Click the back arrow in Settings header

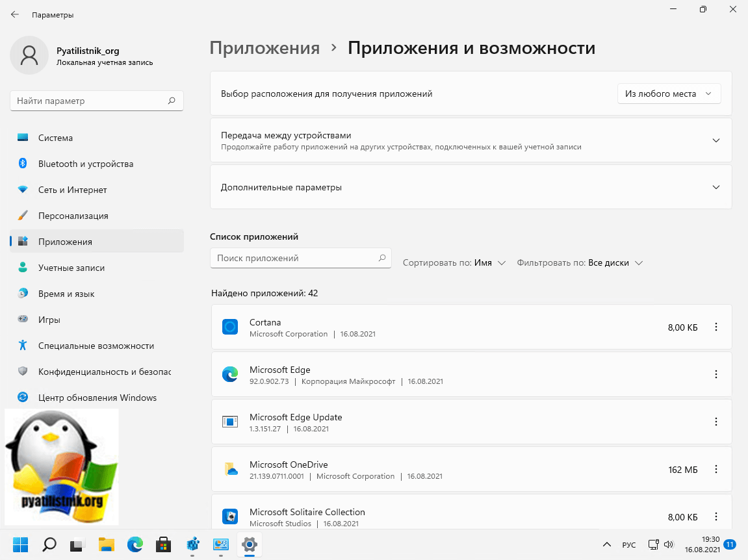pyautogui.click(x=15, y=14)
